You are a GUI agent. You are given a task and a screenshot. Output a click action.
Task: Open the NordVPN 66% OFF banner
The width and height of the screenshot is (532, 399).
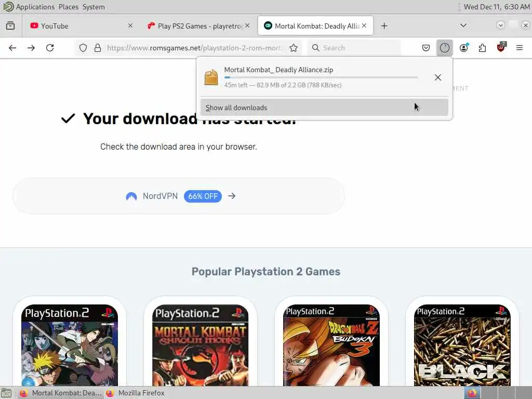tap(179, 196)
